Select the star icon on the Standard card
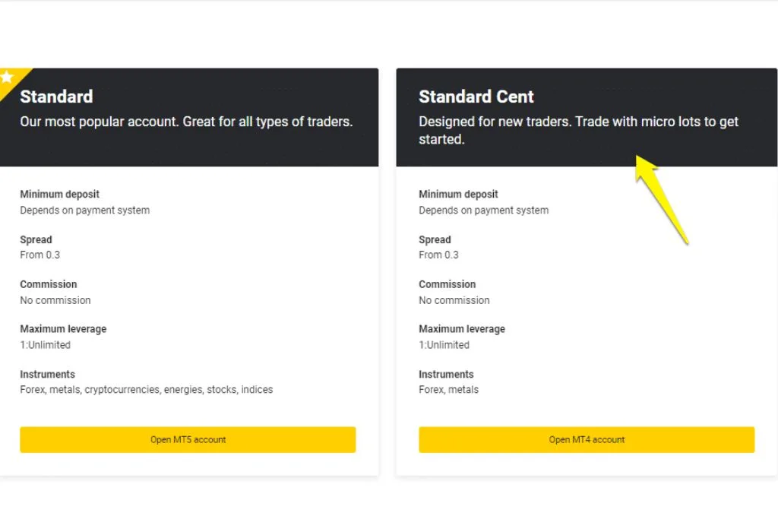This screenshot has height=532, width=778. tap(6, 76)
